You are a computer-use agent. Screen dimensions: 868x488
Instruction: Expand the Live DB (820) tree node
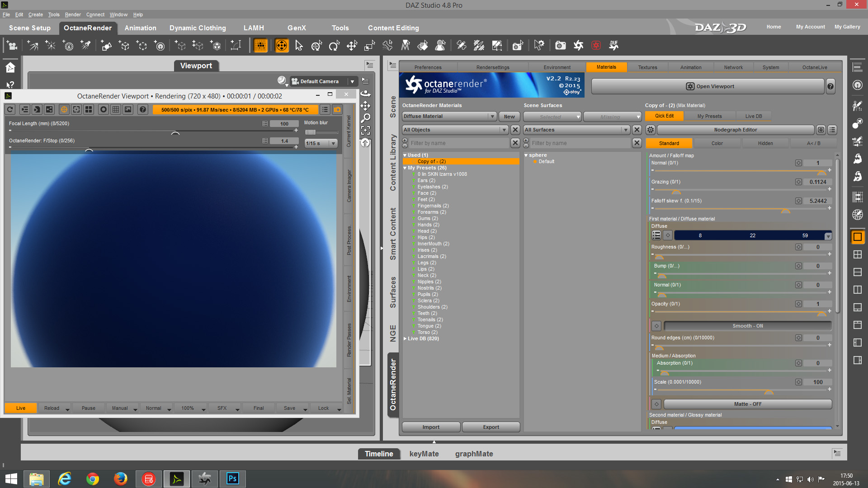pyautogui.click(x=406, y=338)
